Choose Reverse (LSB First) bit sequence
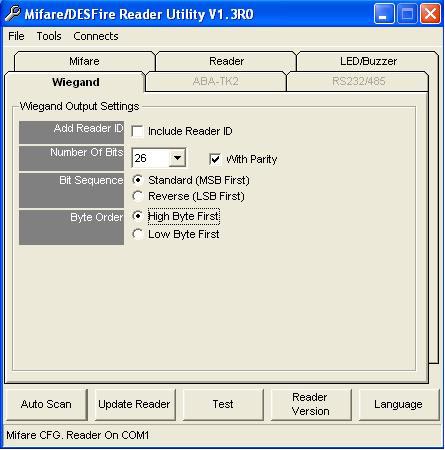This screenshot has width=445, height=450. 137,196
